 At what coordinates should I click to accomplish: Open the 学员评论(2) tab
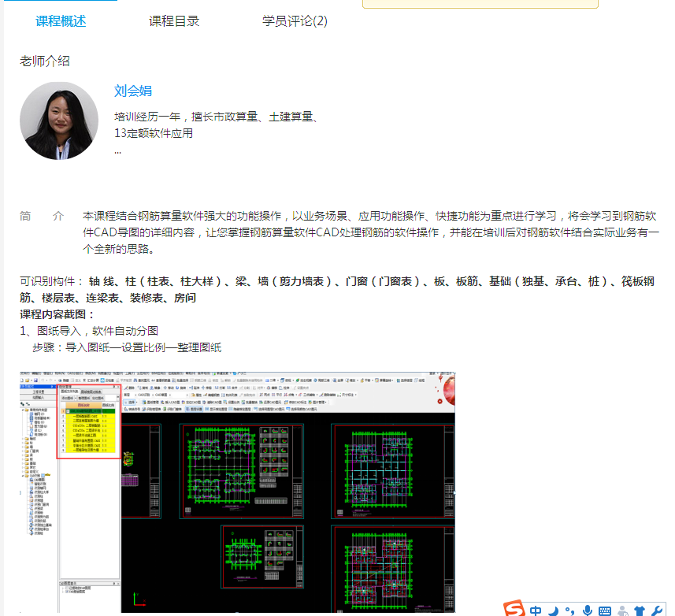point(295,21)
